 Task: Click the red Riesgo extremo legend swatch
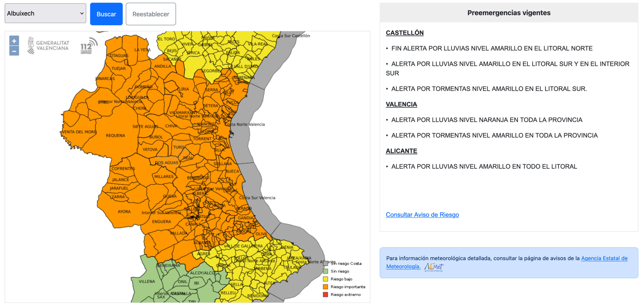(325, 295)
